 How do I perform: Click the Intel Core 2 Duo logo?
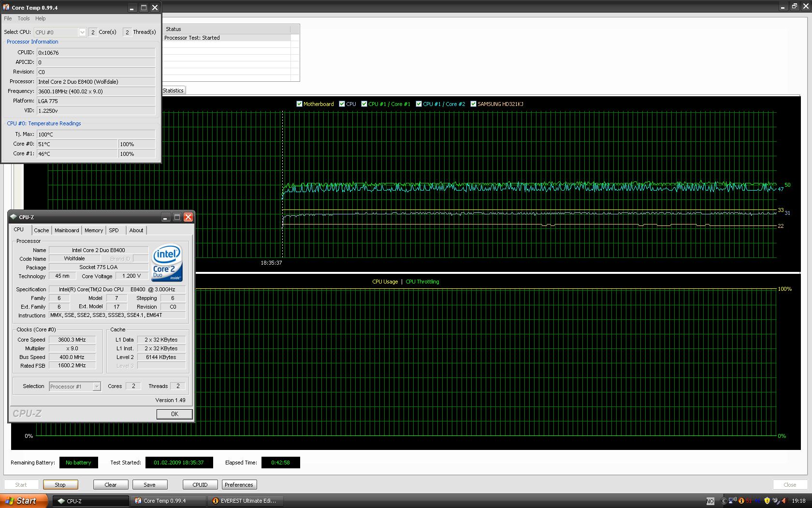[x=167, y=263]
